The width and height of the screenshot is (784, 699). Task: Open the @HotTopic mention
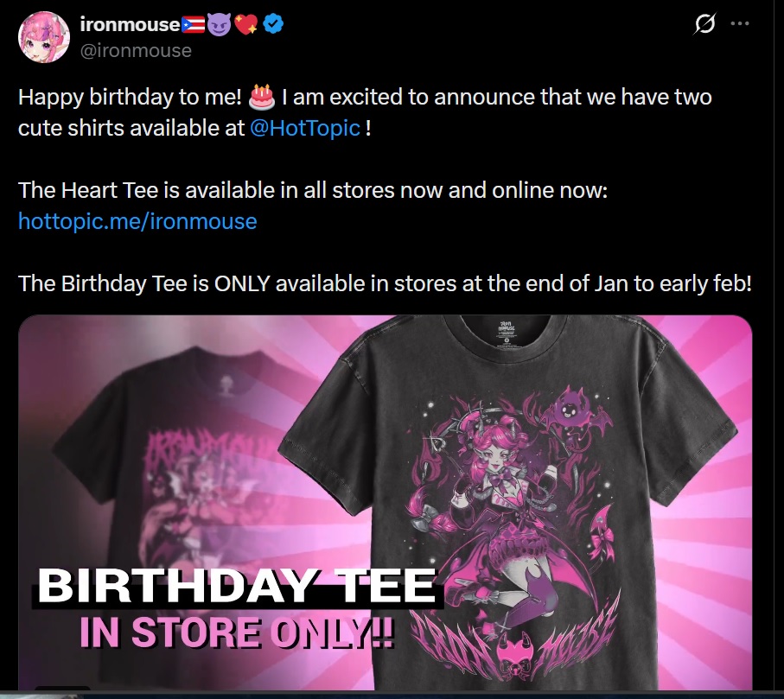pyautogui.click(x=304, y=128)
